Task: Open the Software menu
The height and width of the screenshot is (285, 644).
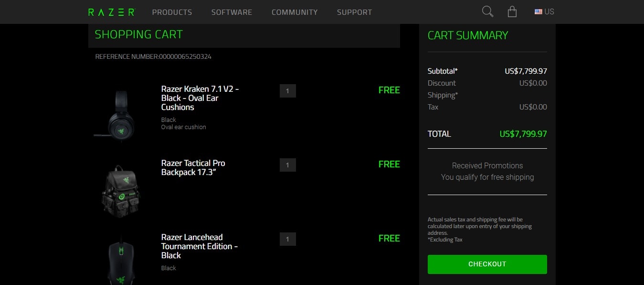Action: click(232, 12)
